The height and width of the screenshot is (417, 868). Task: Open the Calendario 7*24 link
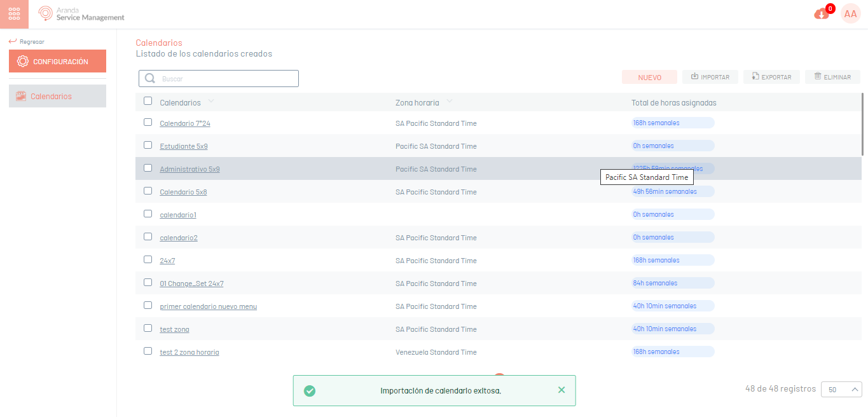tap(185, 123)
